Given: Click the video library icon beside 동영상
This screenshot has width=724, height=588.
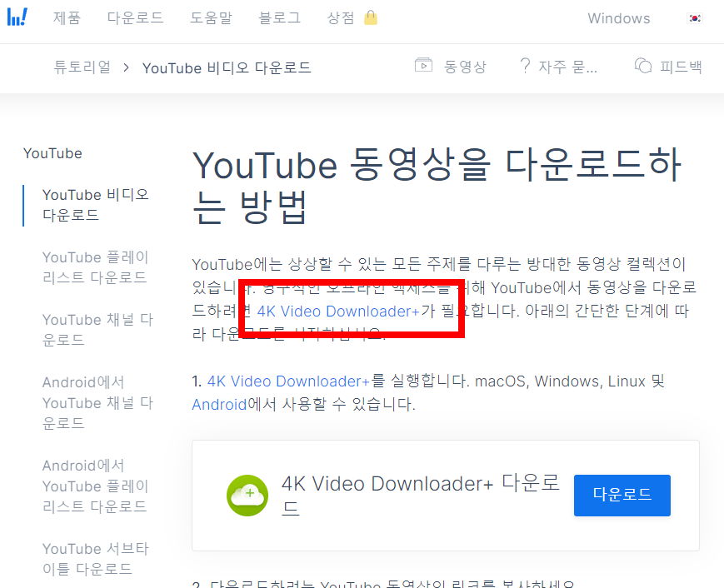Looking at the screenshot, I should coord(424,66).
